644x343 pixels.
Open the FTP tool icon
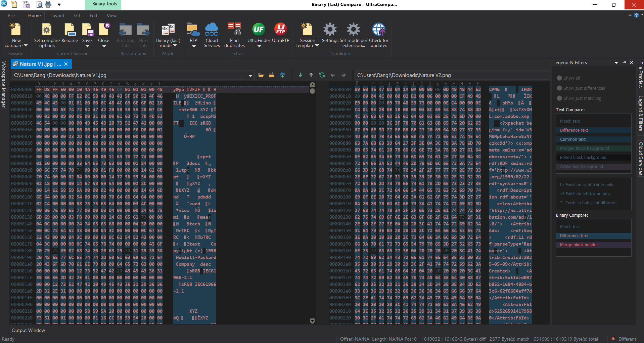pos(193,30)
